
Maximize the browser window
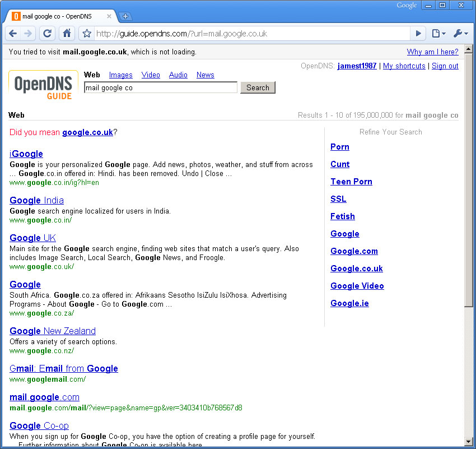(442, 6)
